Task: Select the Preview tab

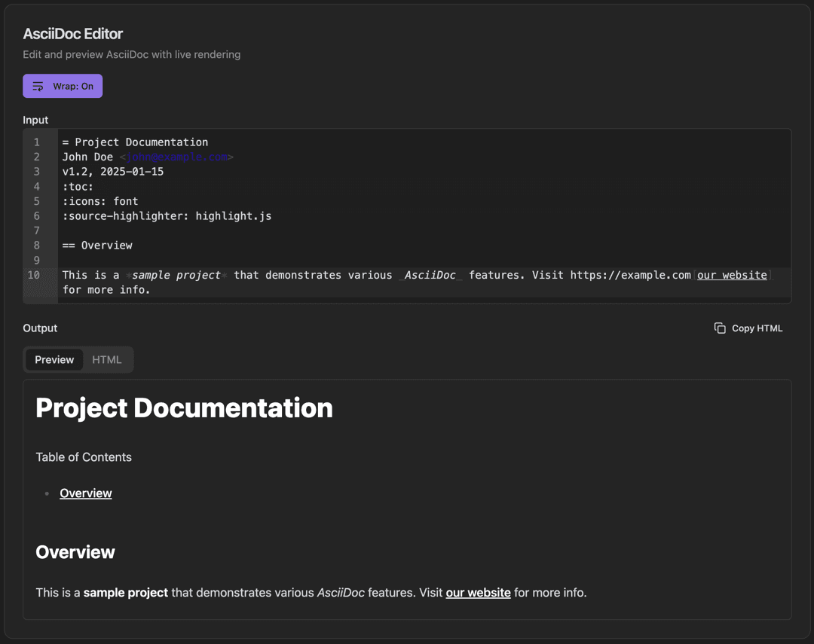Action: 54,359
